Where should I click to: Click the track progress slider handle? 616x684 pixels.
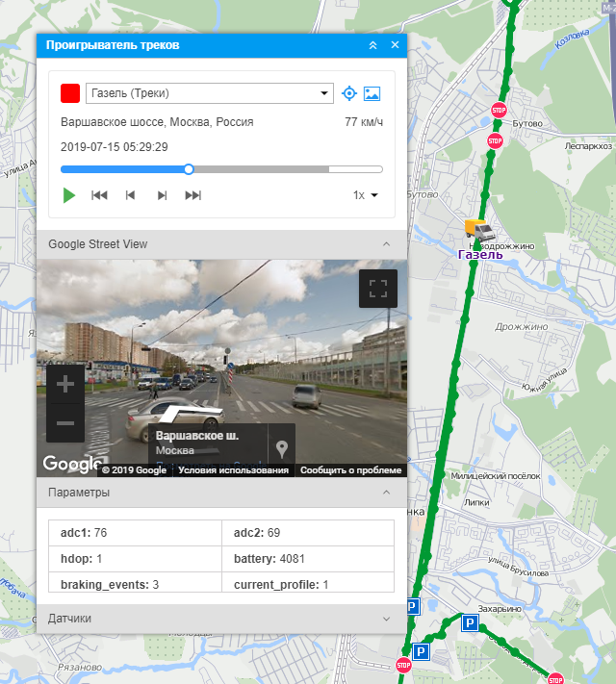point(189,169)
